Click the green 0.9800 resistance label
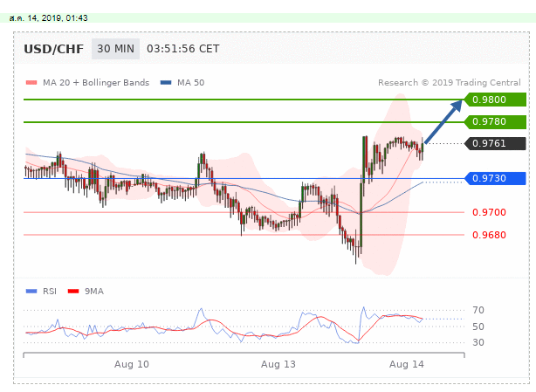Viewport: 536px width, 392px height. coord(495,100)
